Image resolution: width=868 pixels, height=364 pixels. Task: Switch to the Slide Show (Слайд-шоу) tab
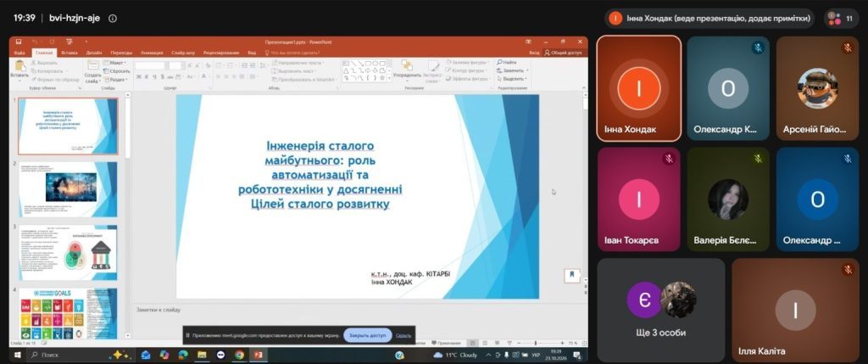click(183, 53)
